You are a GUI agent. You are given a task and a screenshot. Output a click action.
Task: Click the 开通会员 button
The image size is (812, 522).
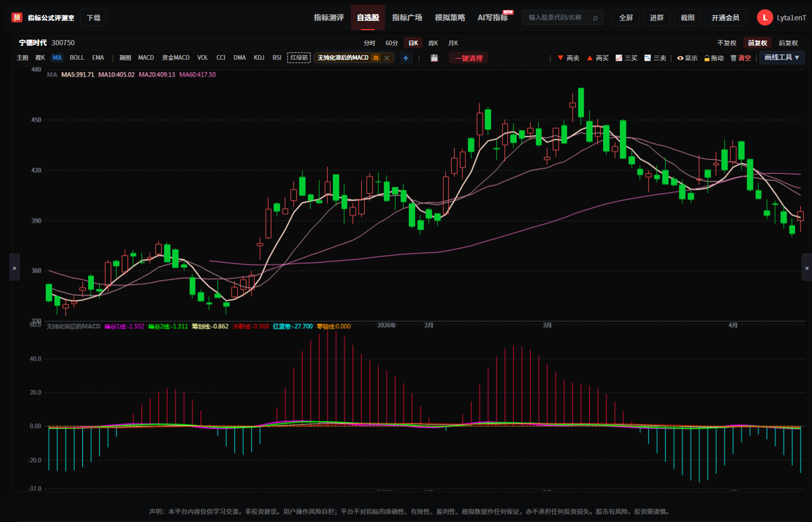click(x=726, y=18)
